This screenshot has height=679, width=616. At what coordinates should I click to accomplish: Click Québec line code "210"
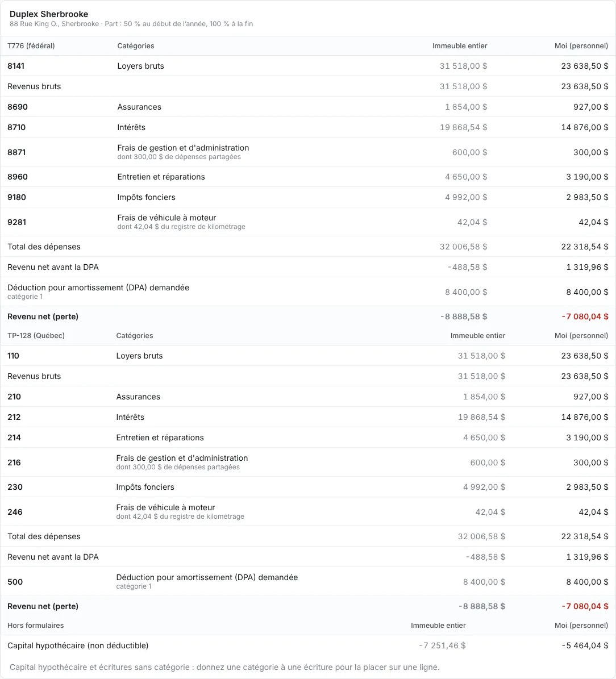pyautogui.click(x=14, y=397)
